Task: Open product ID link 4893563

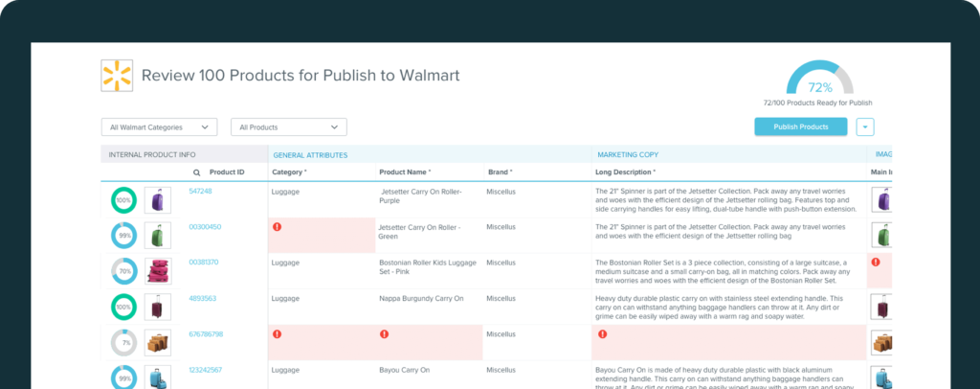Action: [202, 298]
